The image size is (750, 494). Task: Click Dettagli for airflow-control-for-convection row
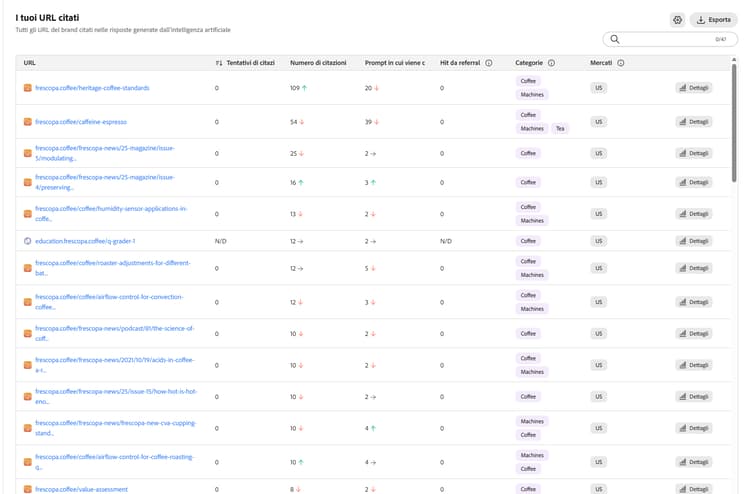coord(694,302)
